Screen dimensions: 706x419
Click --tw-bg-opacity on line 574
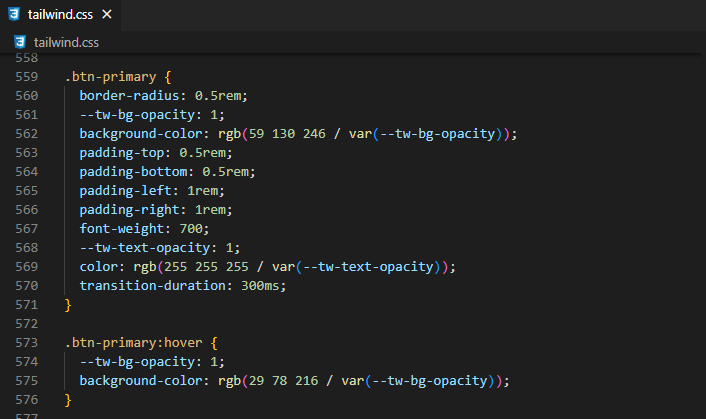coord(137,362)
